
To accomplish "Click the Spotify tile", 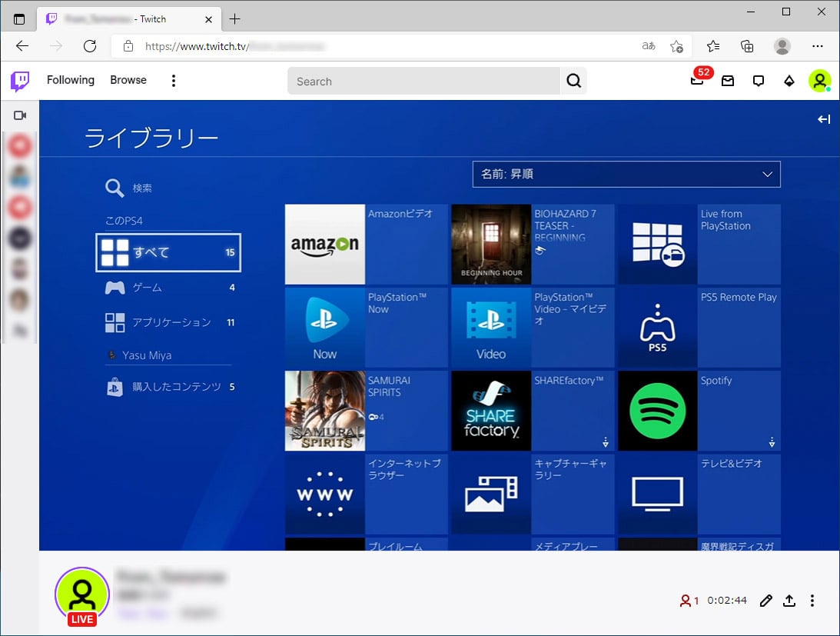I will pos(699,411).
